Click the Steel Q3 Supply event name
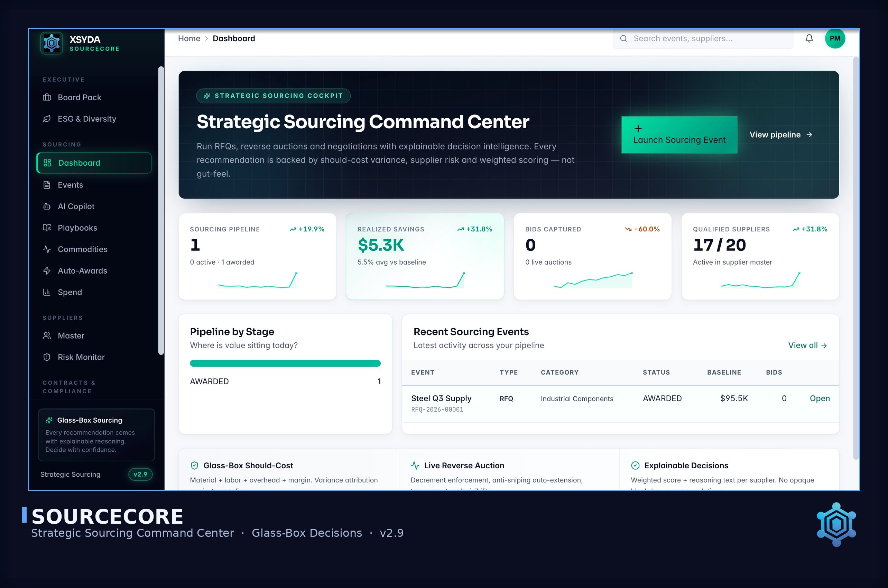This screenshot has width=888, height=588. (x=441, y=398)
